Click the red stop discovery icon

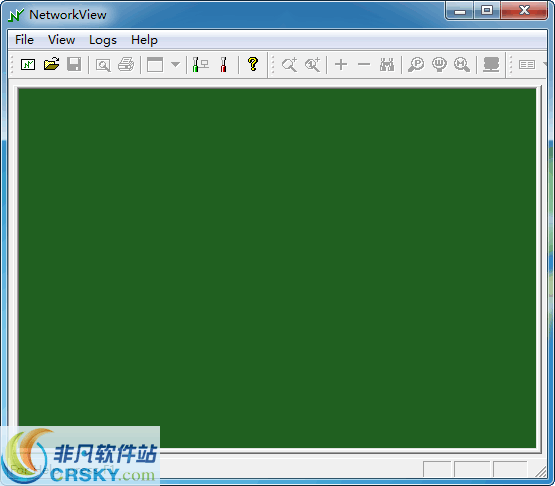(x=223, y=65)
